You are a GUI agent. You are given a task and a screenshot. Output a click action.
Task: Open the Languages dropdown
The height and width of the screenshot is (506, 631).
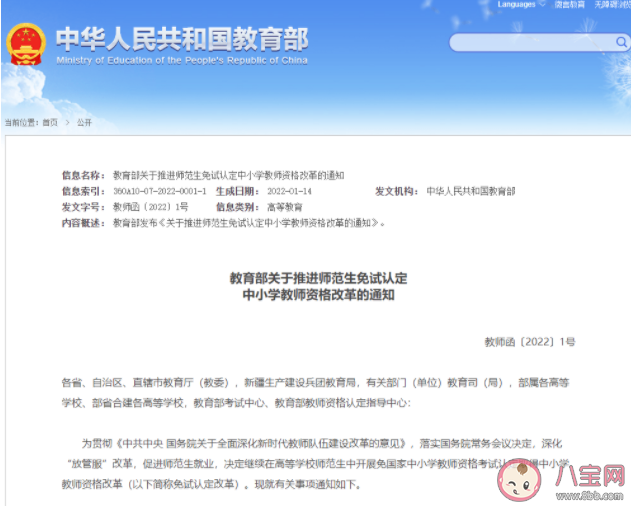pos(521,4)
